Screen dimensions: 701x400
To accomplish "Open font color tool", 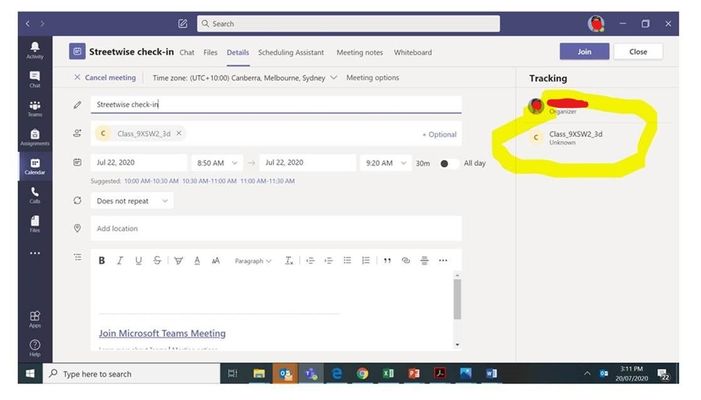I will tap(197, 261).
